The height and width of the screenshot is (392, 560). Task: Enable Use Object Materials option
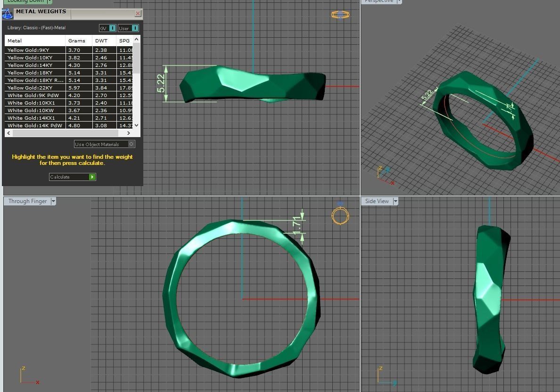tap(104, 144)
